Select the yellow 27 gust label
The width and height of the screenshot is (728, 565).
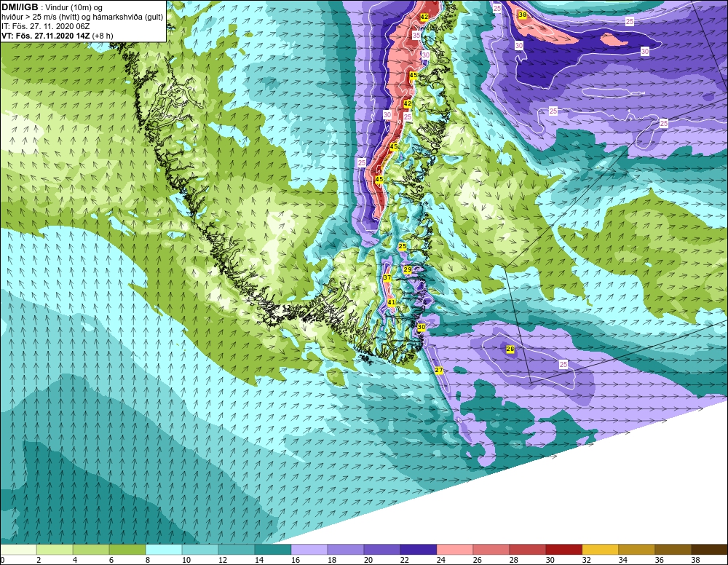[439, 370]
